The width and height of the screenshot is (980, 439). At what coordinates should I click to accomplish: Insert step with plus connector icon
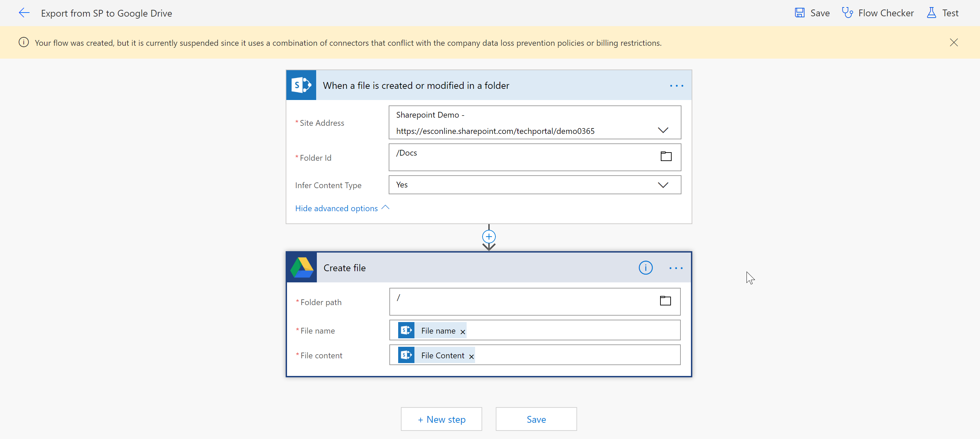tap(489, 236)
